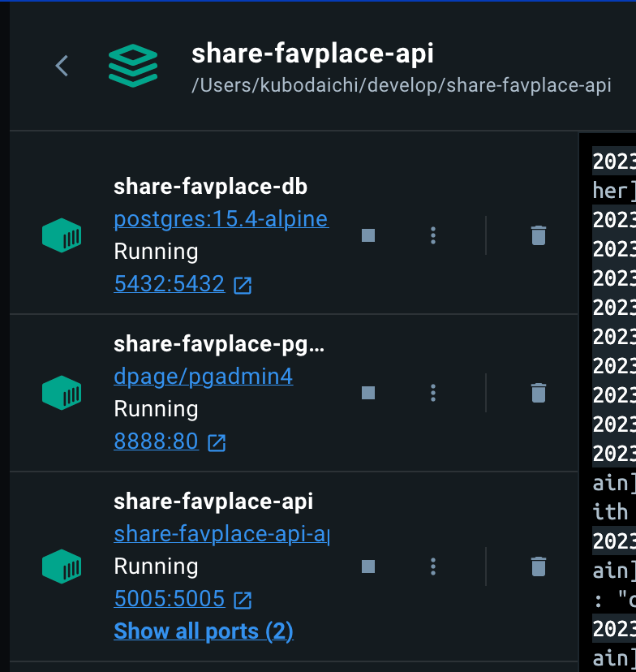Stop the share-favplace-db container
The image size is (636, 672).
point(368,235)
